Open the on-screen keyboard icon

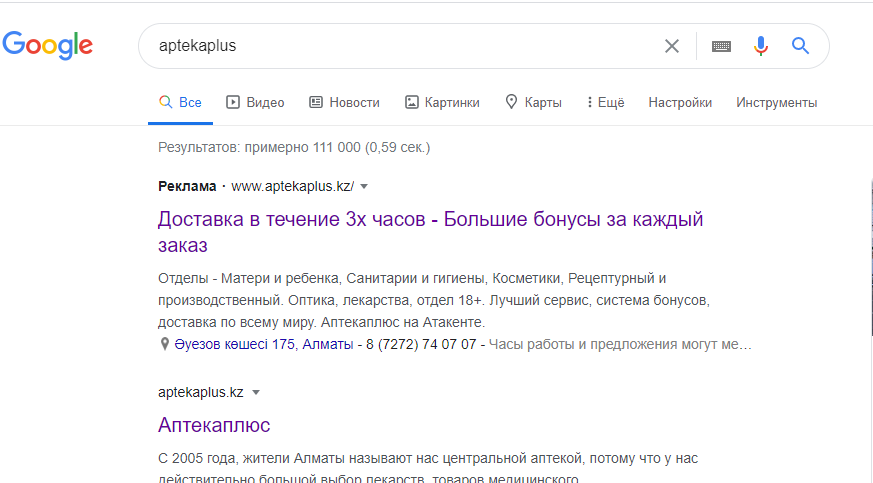coord(721,46)
